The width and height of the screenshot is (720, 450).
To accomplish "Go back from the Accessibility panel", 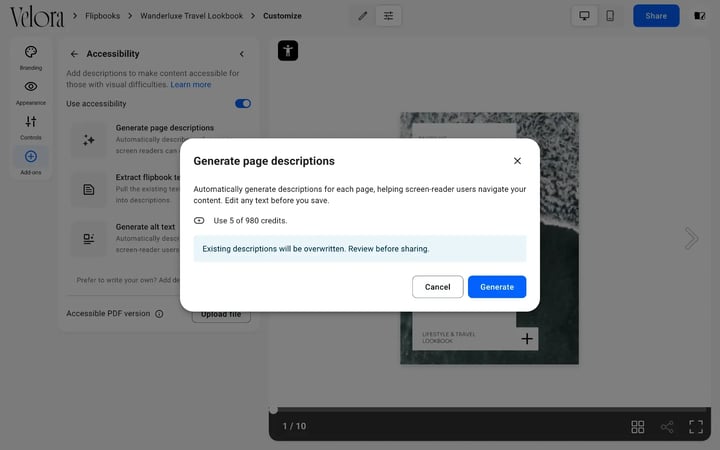I will pos(74,54).
